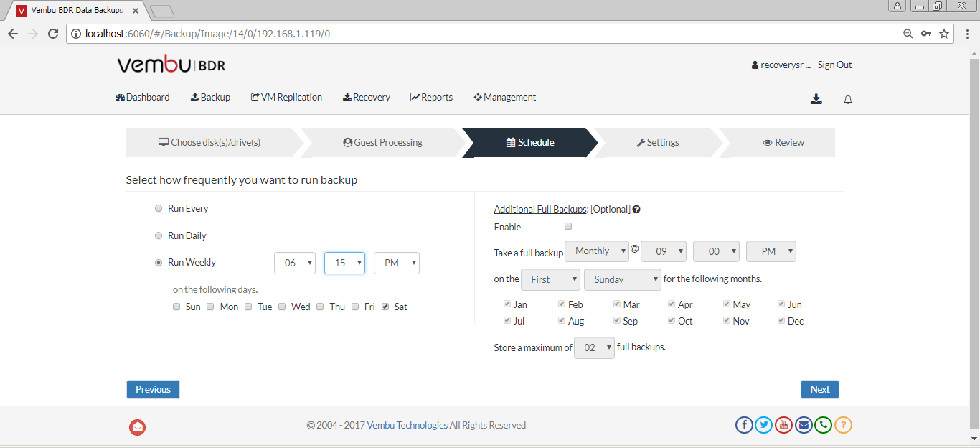Open the Sunday day dropdown
Viewport: 980px width, 448px height.
623,279
